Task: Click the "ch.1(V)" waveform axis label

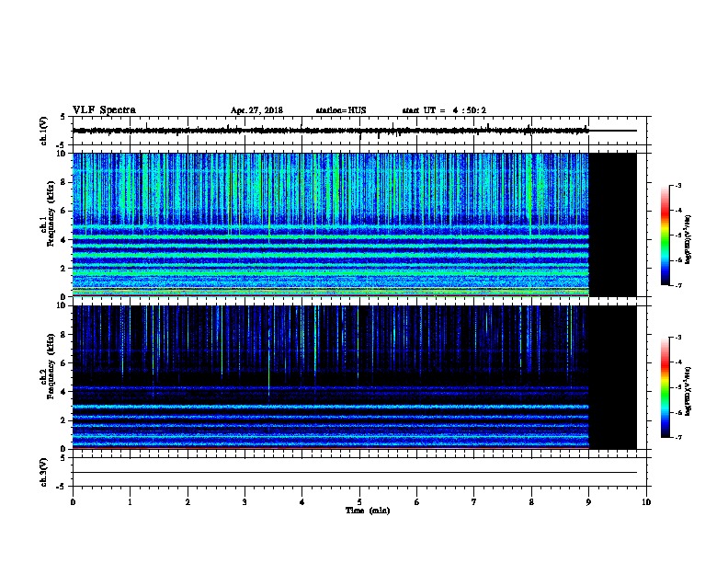Action: pyautogui.click(x=44, y=131)
